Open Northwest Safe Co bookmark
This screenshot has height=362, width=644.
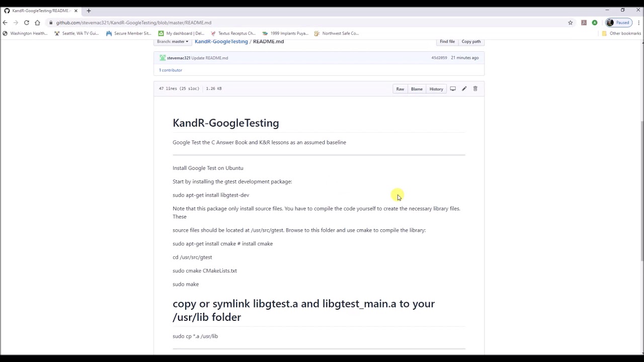[x=337, y=34]
